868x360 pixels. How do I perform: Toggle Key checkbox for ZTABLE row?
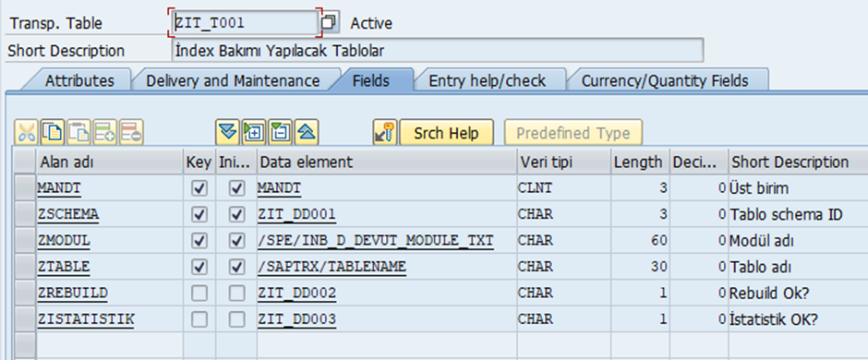pos(199,267)
